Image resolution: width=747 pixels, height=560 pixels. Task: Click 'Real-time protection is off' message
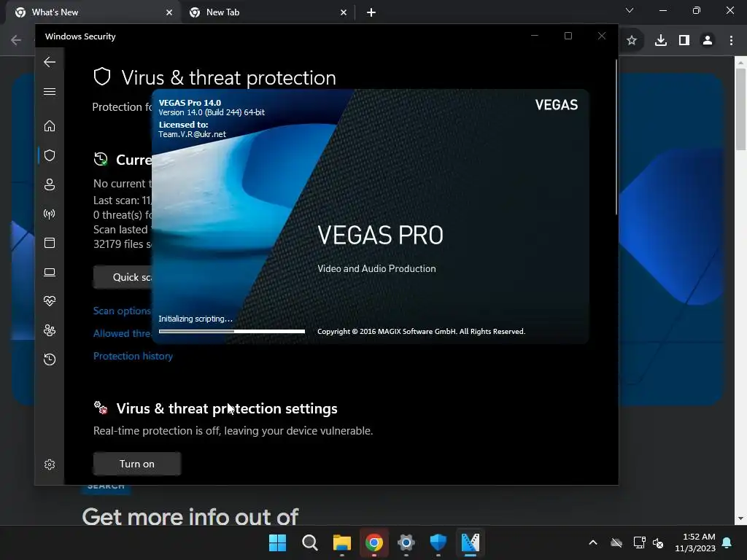point(233,430)
